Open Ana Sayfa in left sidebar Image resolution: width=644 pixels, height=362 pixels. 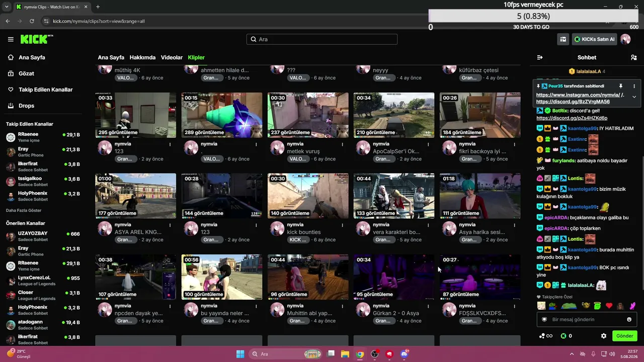(32, 57)
